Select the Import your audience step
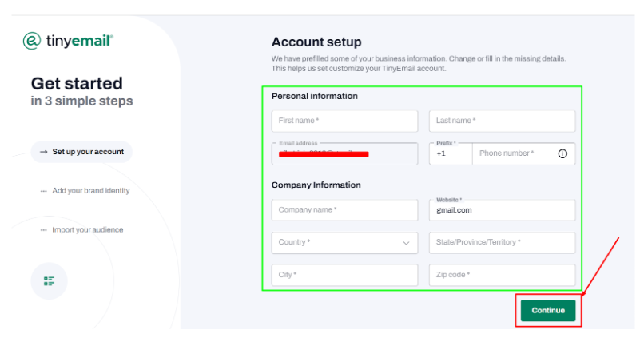This screenshot has height=342, width=644. [81, 230]
